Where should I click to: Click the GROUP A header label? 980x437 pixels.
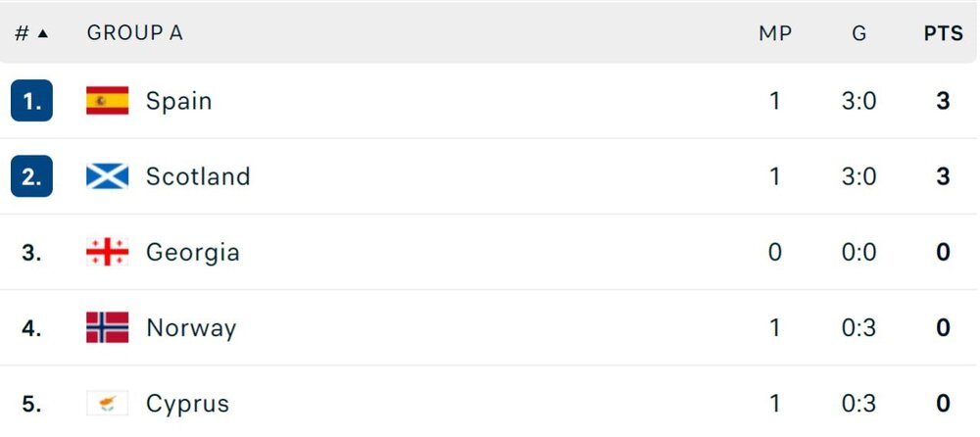(134, 33)
